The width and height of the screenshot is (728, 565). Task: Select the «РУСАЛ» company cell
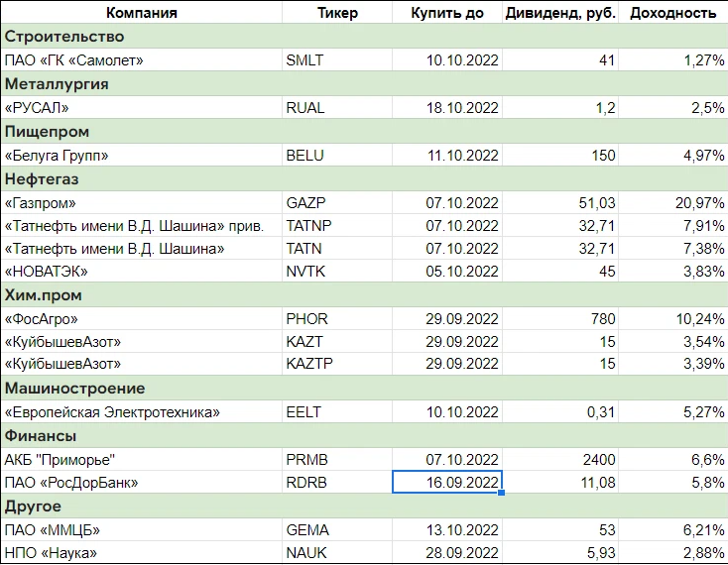(142, 108)
